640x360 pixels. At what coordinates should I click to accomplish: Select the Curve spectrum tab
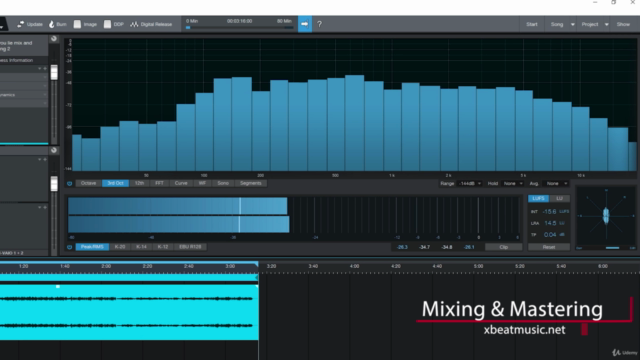[x=181, y=183]
